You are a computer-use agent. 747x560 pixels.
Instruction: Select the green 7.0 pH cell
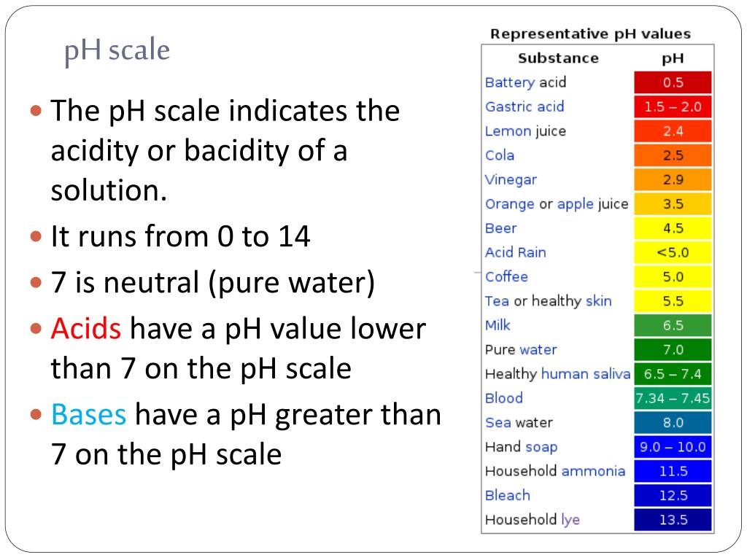click(673, 349)
